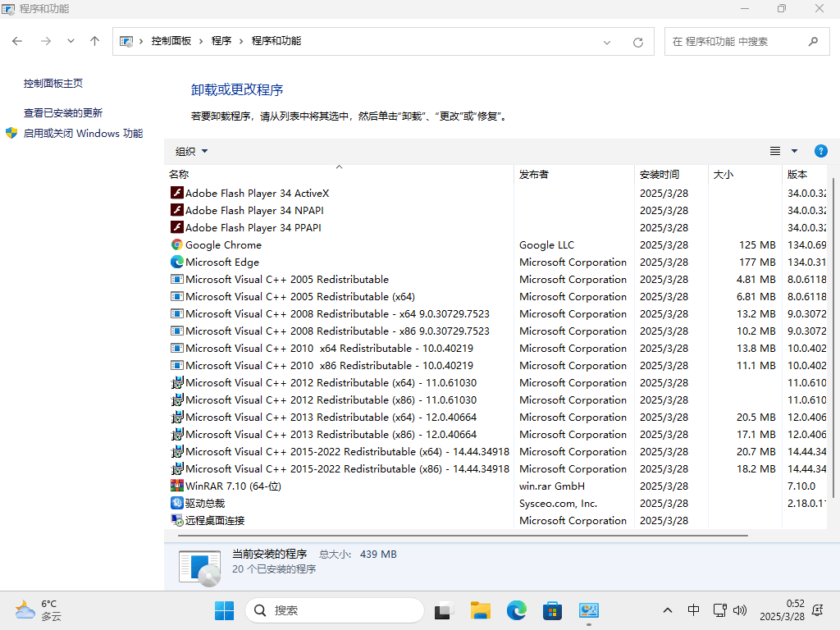Screen dimensions: 840x630
Task: Go back with the left arrow
Action: [x=17, y=41]
